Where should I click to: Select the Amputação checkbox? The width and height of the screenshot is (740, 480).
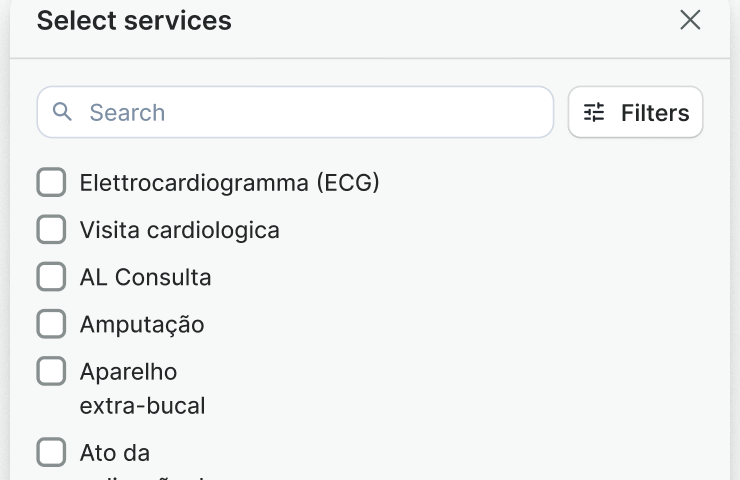(x=51, y=324)
